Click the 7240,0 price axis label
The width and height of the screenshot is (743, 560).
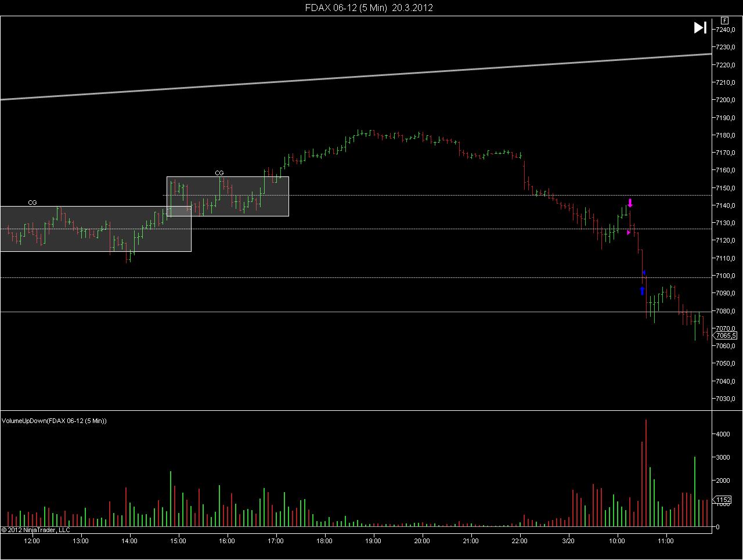coord(726,30)
